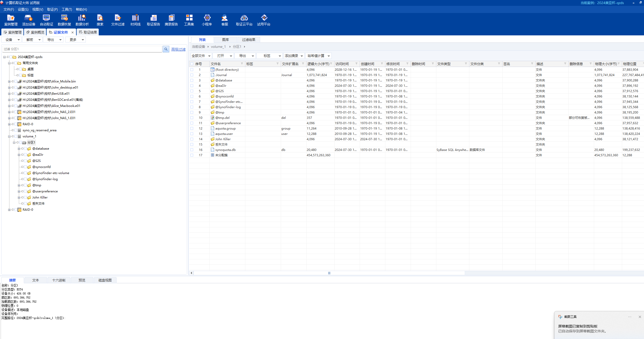Launch 自动取证 from the toolbar

(46, 20)
